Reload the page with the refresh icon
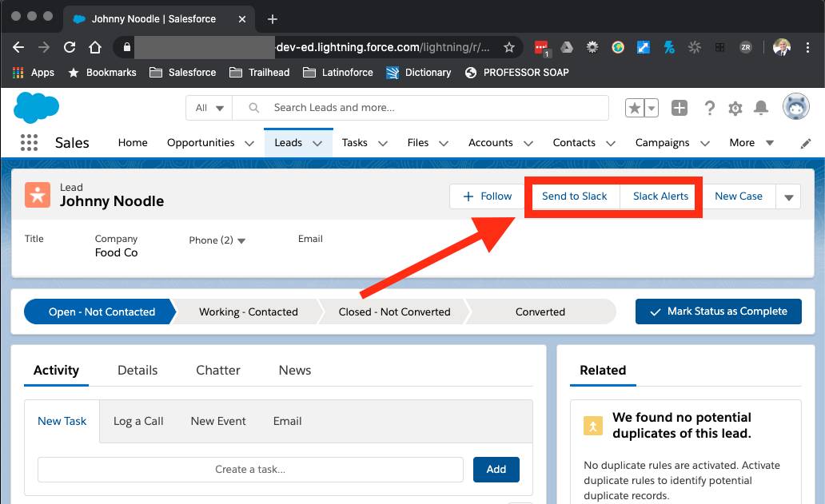825x504 pixels. [x=70, y=47]
